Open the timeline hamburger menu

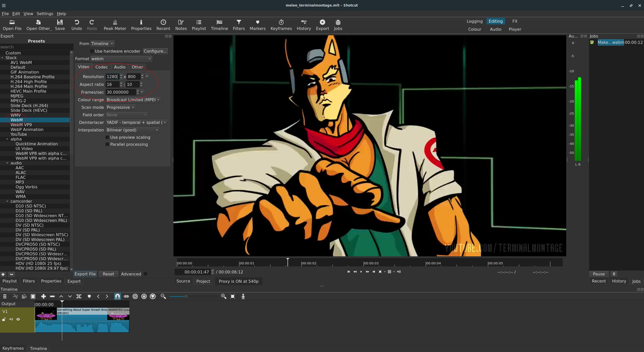coord(5,296)
